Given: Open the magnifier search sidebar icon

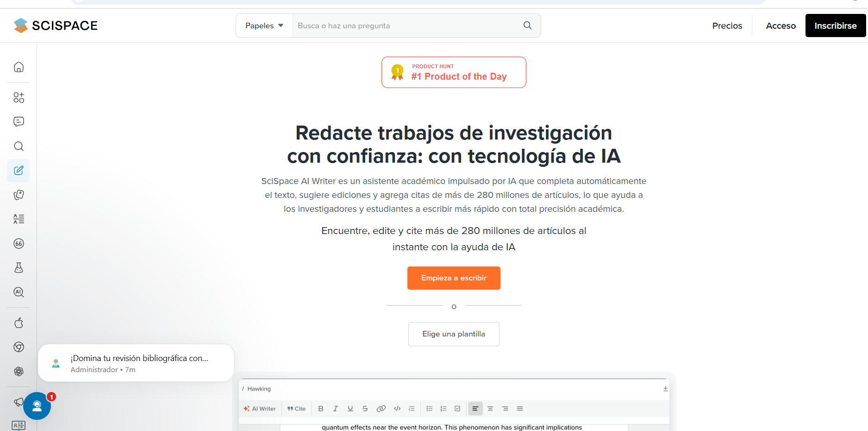Looking at the screenshot, I should point(19,146).
